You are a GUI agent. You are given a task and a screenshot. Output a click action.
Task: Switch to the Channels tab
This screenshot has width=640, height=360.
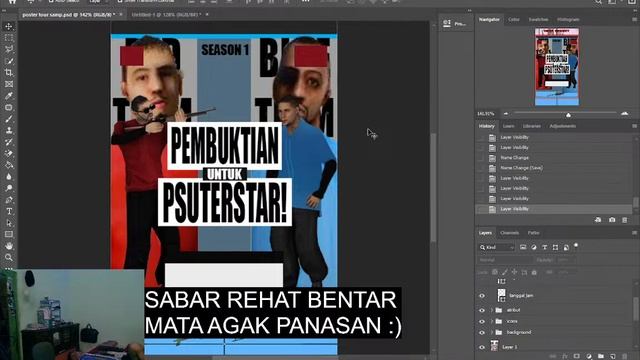coord(509,233)
